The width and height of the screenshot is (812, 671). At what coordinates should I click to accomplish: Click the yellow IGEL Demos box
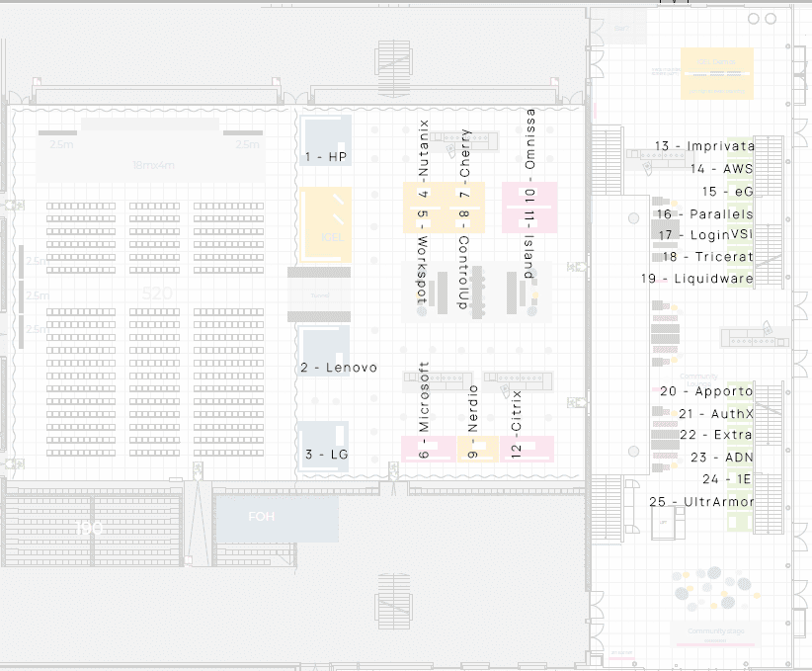[x=717, y=73]
